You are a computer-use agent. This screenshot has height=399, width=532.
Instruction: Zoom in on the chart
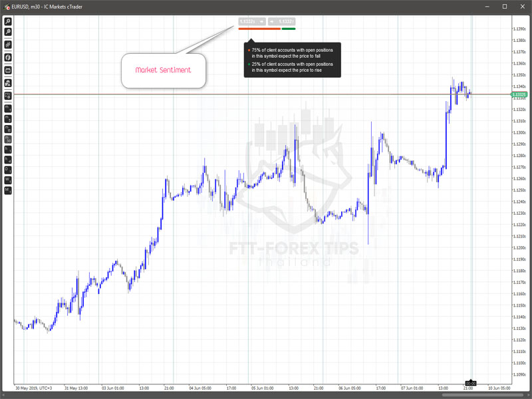coord(8,21)
